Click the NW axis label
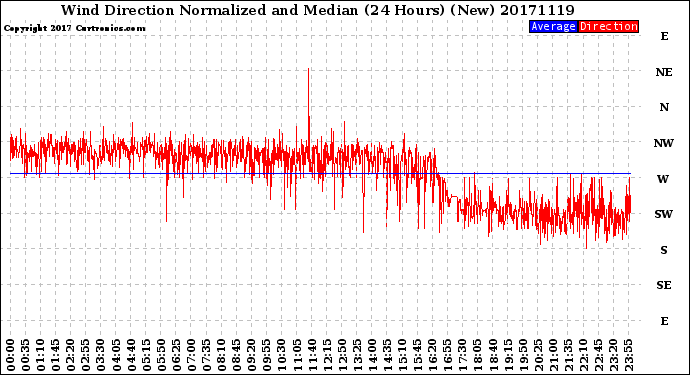 (664, 143)
